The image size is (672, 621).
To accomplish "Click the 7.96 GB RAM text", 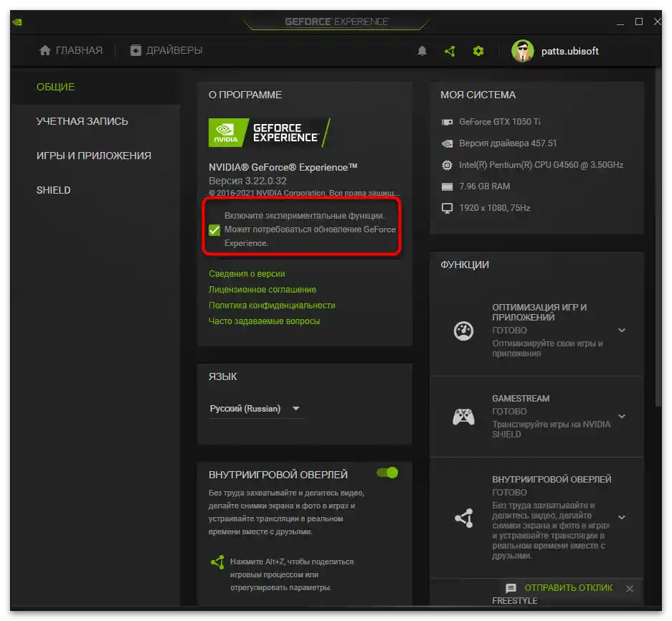I will [485, 186].
